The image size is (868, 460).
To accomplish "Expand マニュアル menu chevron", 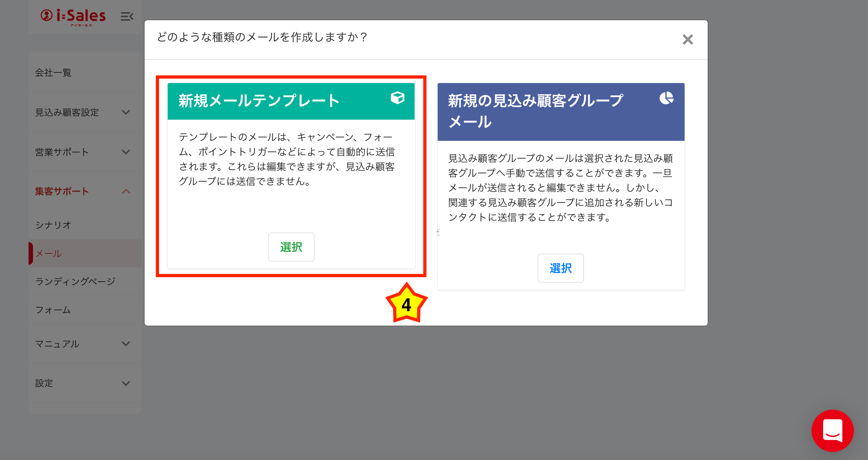I will click(x=126, y=344).
